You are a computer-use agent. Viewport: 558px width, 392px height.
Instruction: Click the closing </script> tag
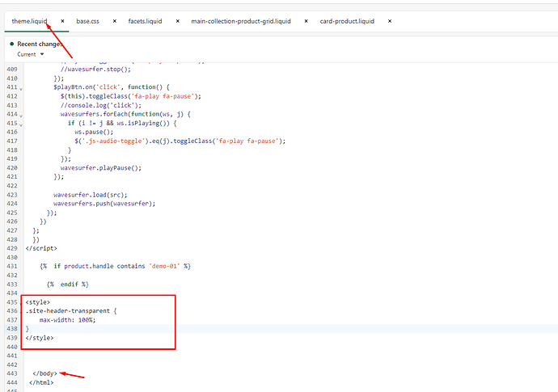pos(41,248)
